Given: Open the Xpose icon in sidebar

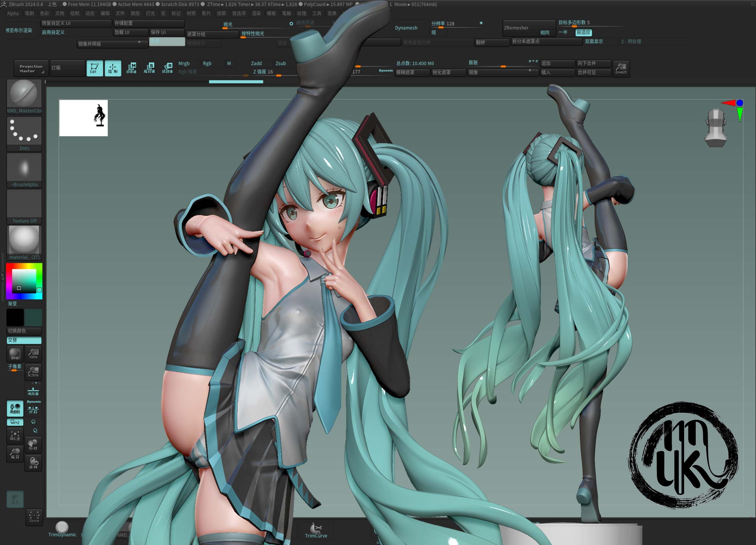Looking at the screenshot, I should click(x=34, y=517).
